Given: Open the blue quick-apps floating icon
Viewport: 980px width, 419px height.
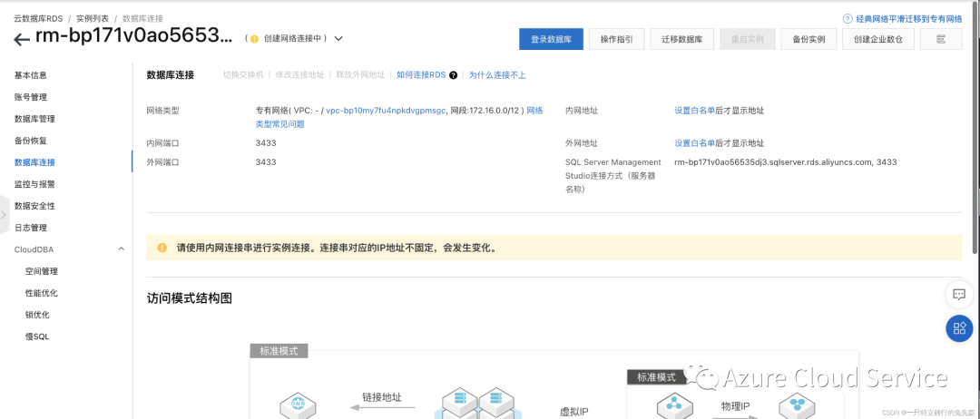Looking at the screenshot, I should click(959, 327).
